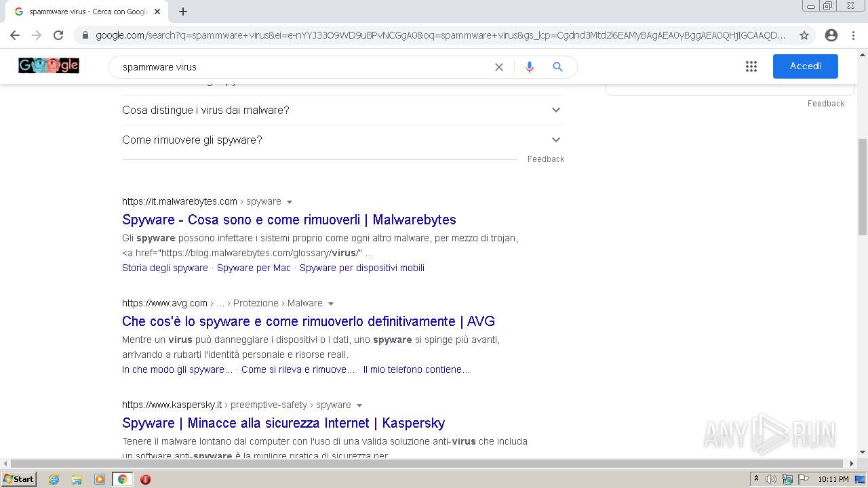
Task: Open the Windows Start menu
Action: pyautogui.click(x=19, y=479)
